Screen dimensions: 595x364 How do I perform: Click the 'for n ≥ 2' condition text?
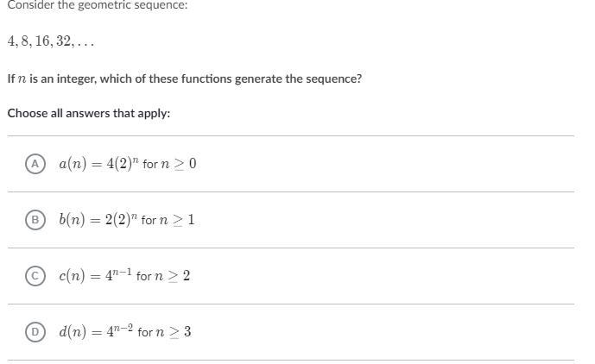click(x=163, y=276)
